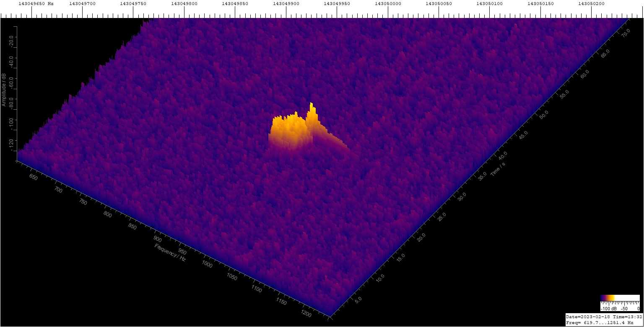Click the "143050200" top ruler label

[x=592, y=3]
